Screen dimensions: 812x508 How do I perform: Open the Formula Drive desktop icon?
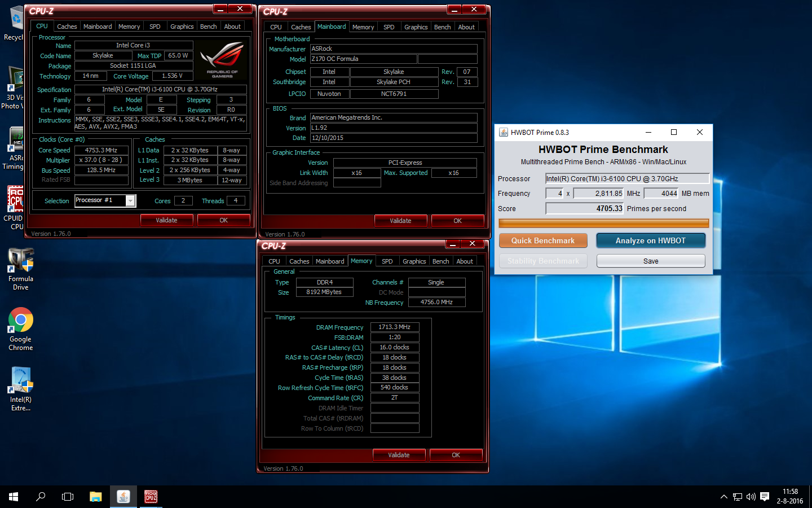[x=21, y=269]
